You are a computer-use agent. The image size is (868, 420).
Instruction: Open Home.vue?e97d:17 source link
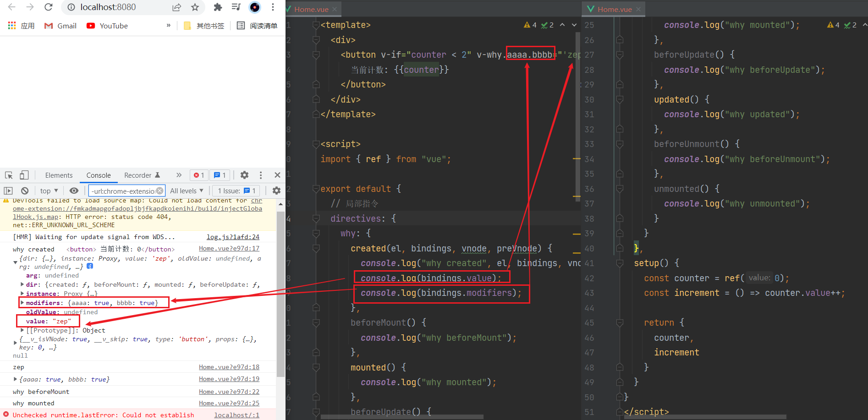click(x=229, y=248)
